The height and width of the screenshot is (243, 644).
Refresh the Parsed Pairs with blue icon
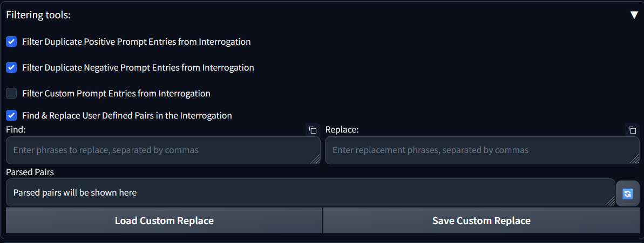(627, 193)
